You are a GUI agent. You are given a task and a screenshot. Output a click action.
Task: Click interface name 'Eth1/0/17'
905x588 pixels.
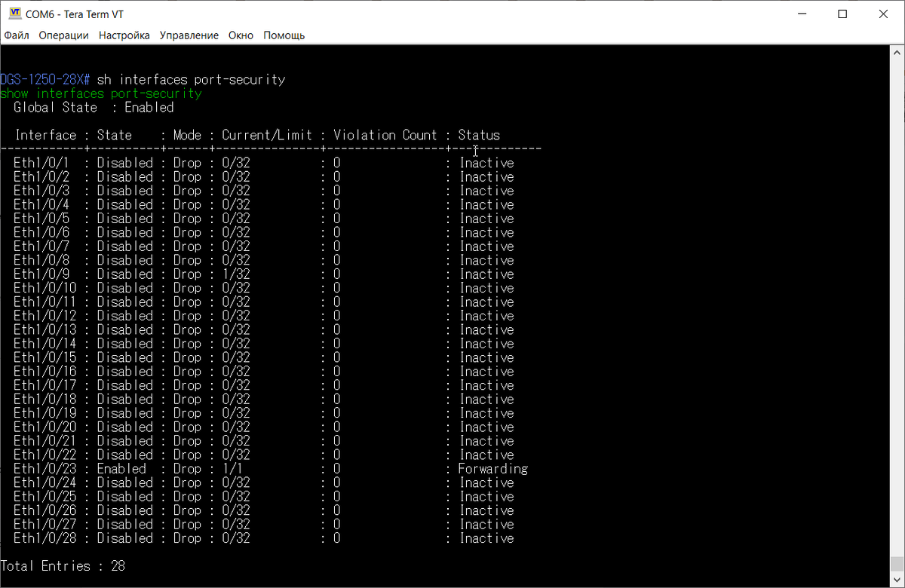point(45,385)
